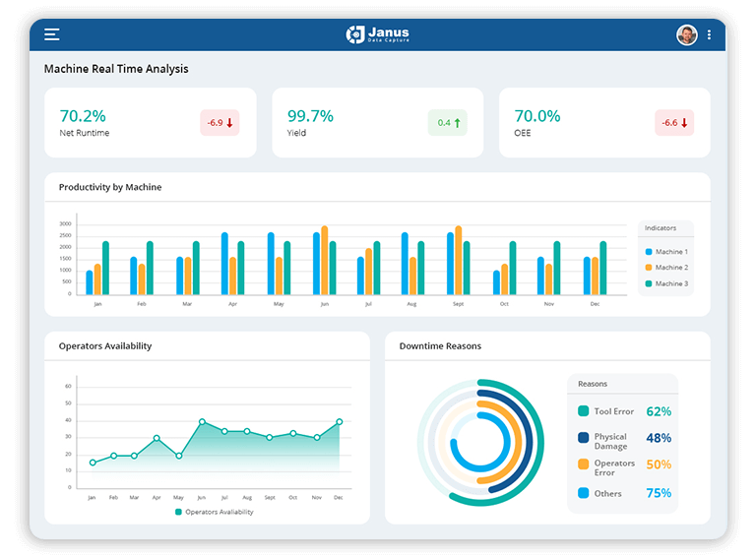Image resolution: width=756 pixels, height=557 pixels.
Task: Click the Productivity by Machine heading
Action: [x=110, y=187]
